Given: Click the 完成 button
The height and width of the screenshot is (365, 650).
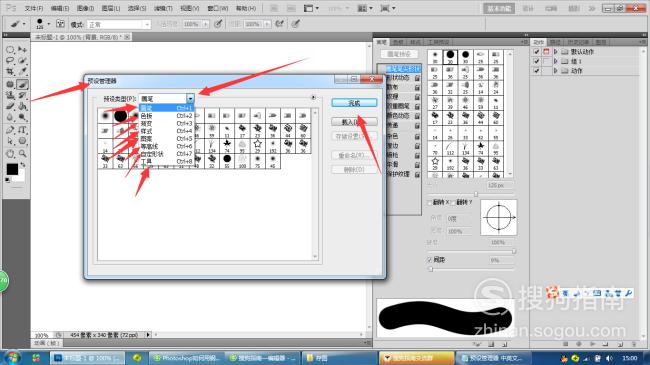Looking at the screenshot, I should click(x=354, y=103).
